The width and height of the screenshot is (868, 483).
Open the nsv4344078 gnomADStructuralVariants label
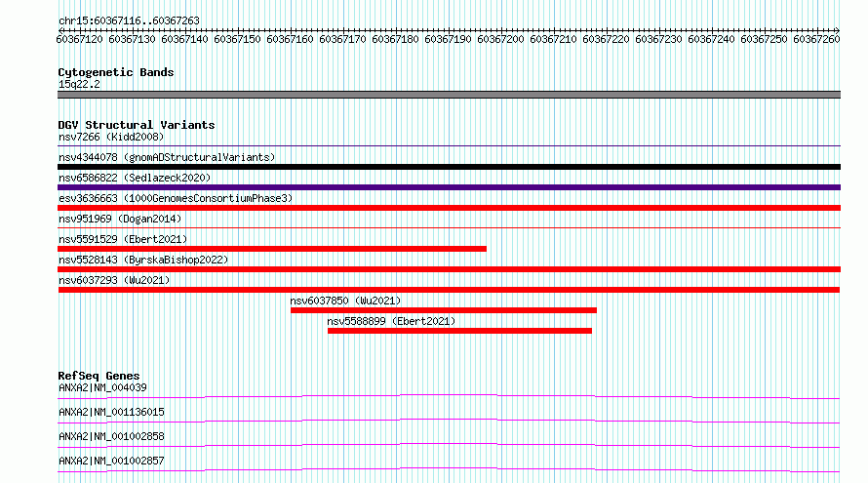(x=167, y=157)
